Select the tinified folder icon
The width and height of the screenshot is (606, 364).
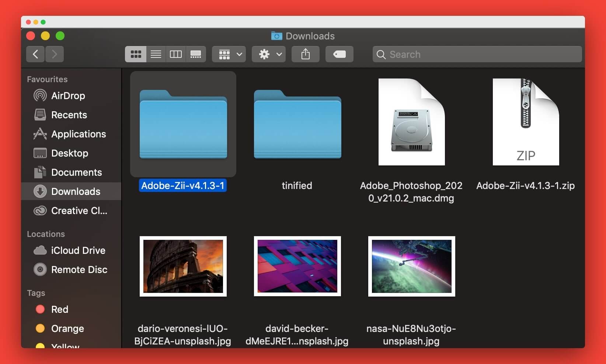pos(297,124)
